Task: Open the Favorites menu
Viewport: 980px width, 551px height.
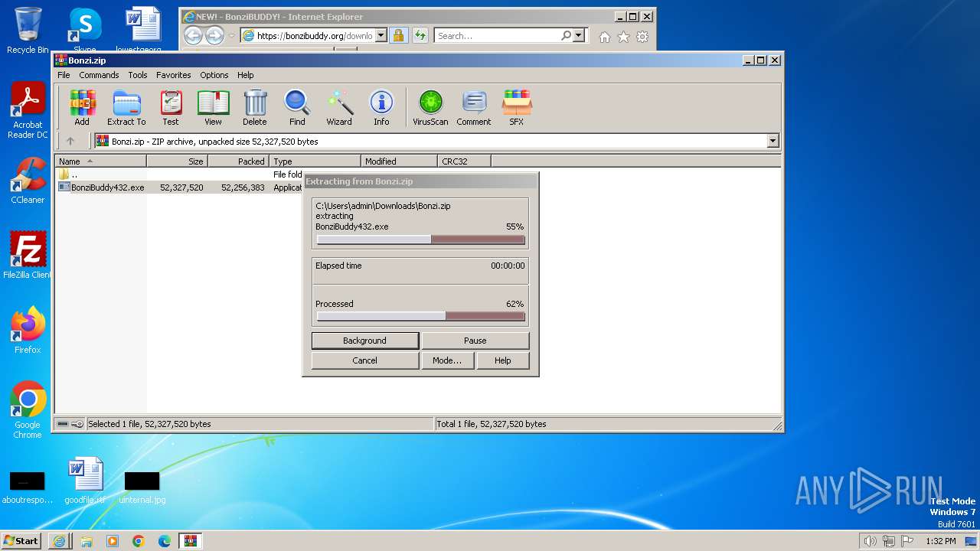Action: 174,75
